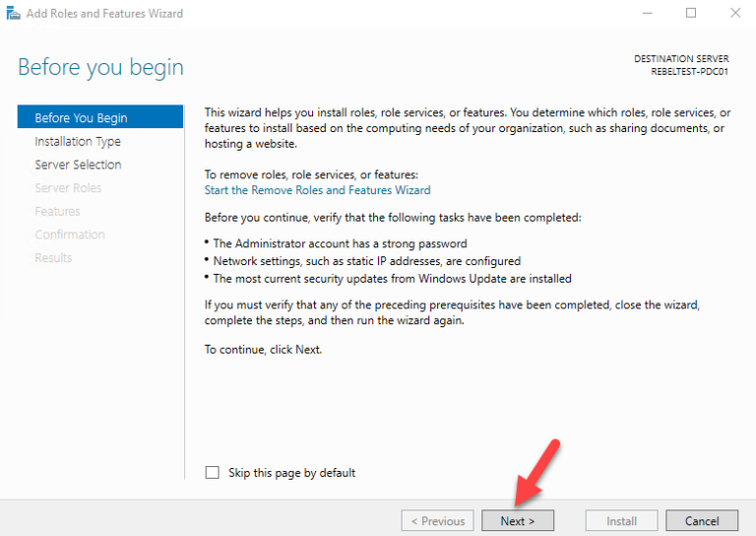Viewport: 756px width, 536px height.
Task: Maximize the wizard window
Action: pos(691,13)
